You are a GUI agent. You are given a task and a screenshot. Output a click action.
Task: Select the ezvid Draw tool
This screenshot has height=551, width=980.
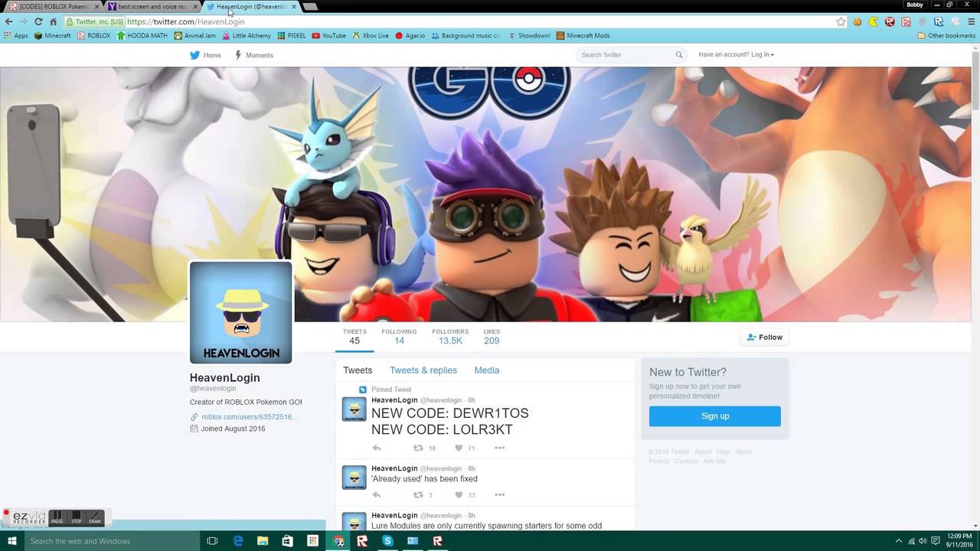(95, 517)
